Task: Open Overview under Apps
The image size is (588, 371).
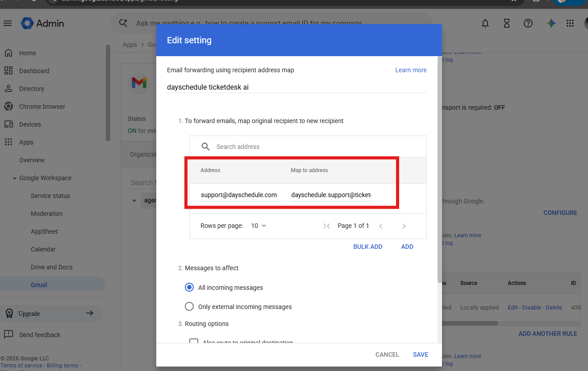Action: (x=32, y=160)
